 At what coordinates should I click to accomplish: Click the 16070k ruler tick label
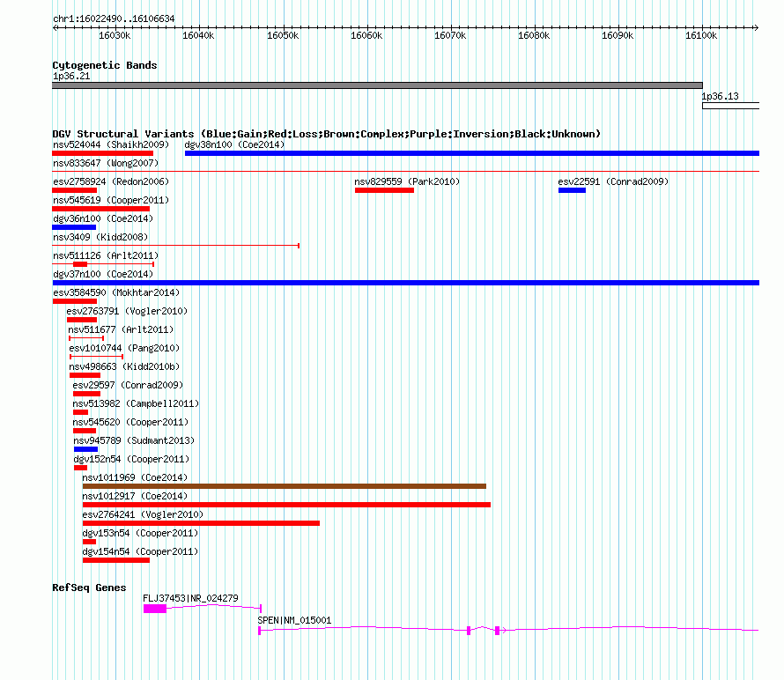coord(450,35)
